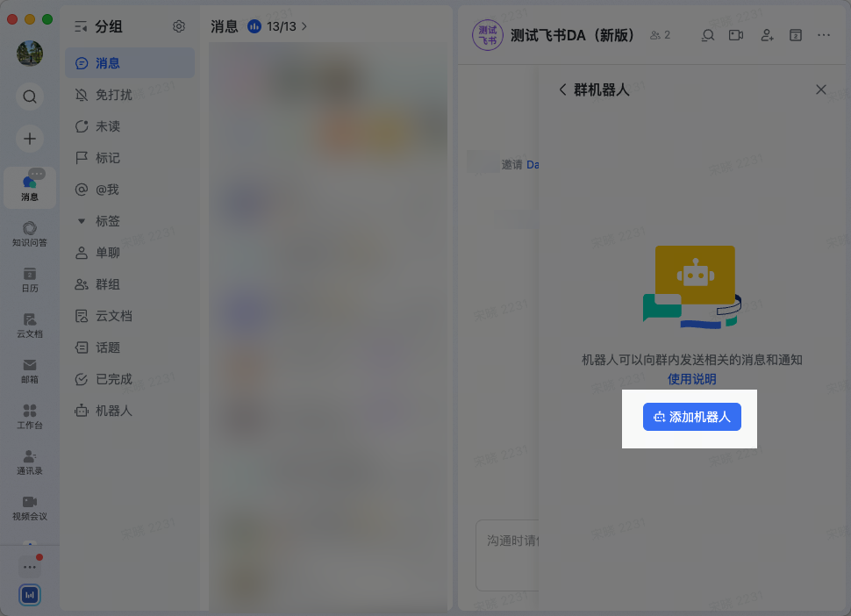This screenshot has width=851, height=616.
Task: Click add member icon in chat header
Action: pos(766,35)
